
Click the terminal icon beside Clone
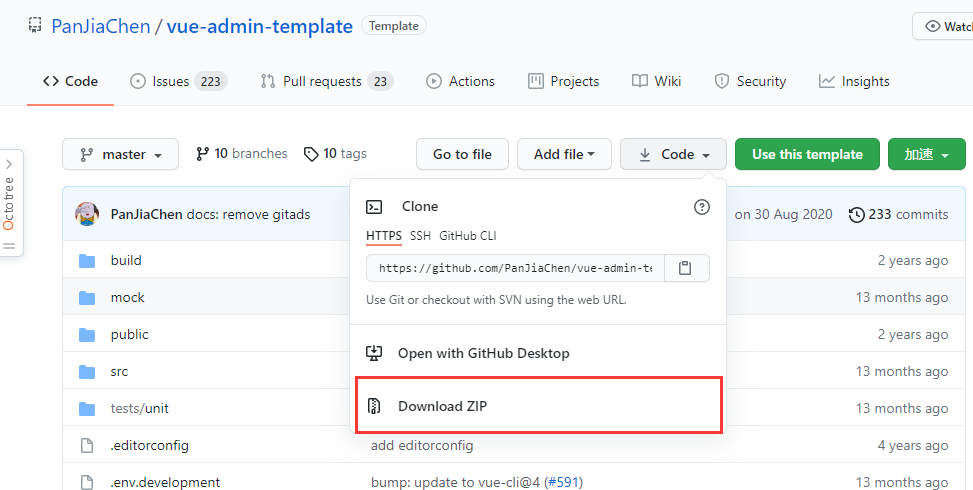374,207
